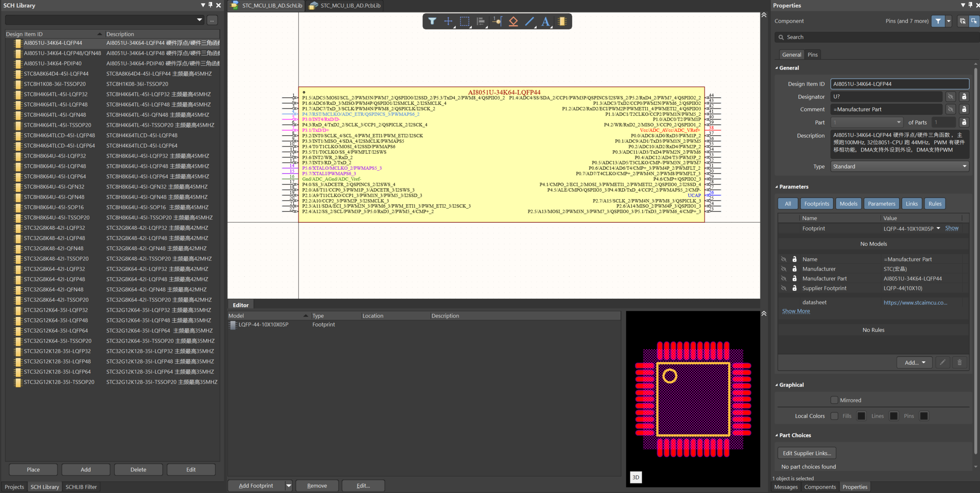Open the selection filter tool in the active bar
Screen dimensions: 980x493
click(432, 21)
